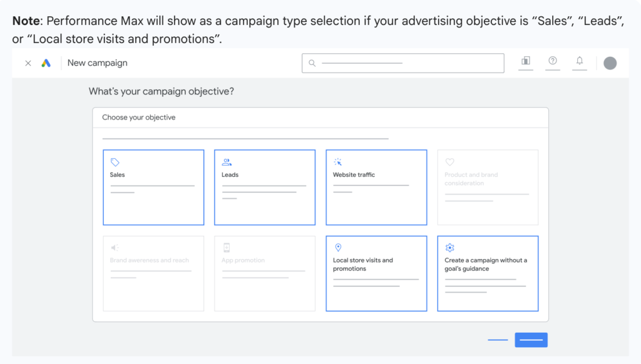641x364 pixels.
Task: Open the help question mark icon
Action: click(553, 61)
